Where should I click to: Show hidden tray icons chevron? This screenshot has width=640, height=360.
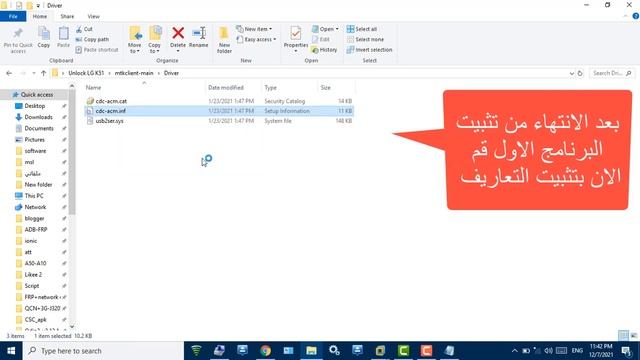point(515,351)
